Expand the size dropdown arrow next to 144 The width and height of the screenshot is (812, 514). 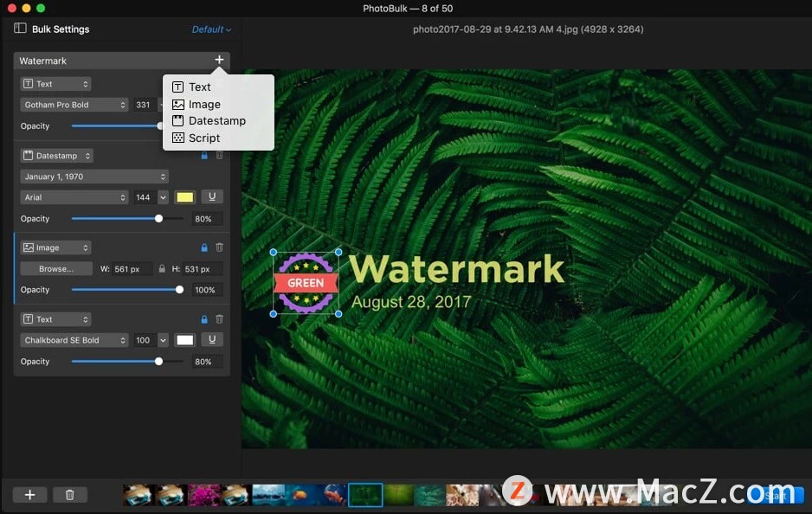coord(163,197)
